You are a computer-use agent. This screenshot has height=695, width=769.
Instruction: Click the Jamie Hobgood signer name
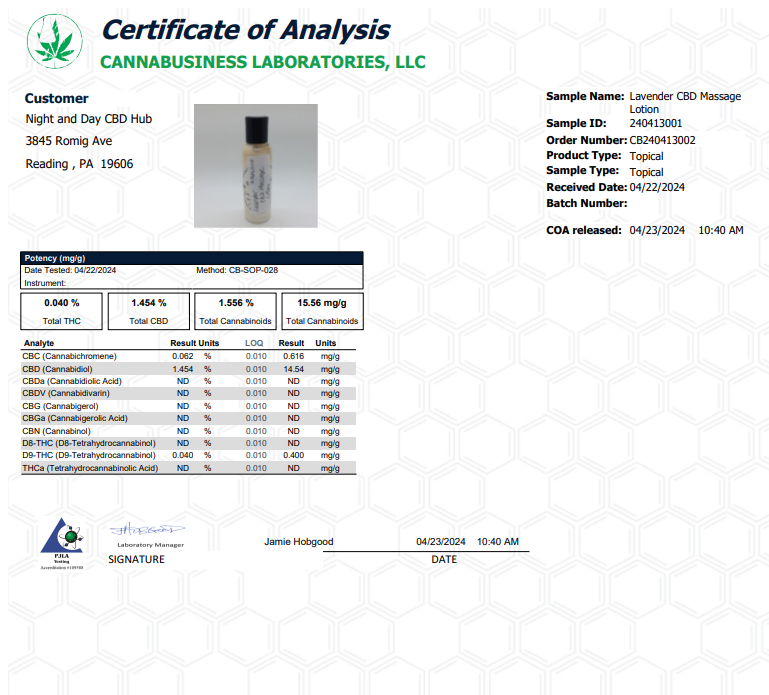coord(298,541)
